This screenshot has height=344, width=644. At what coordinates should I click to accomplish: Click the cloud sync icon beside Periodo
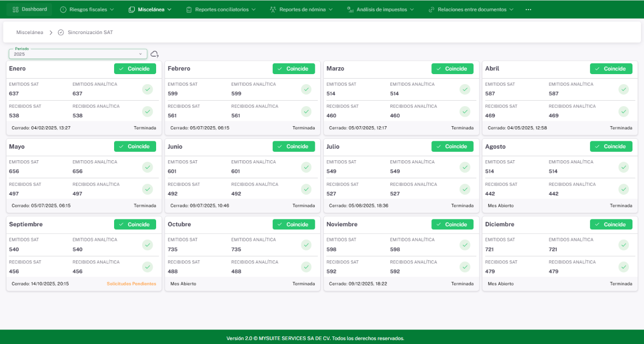155,54
